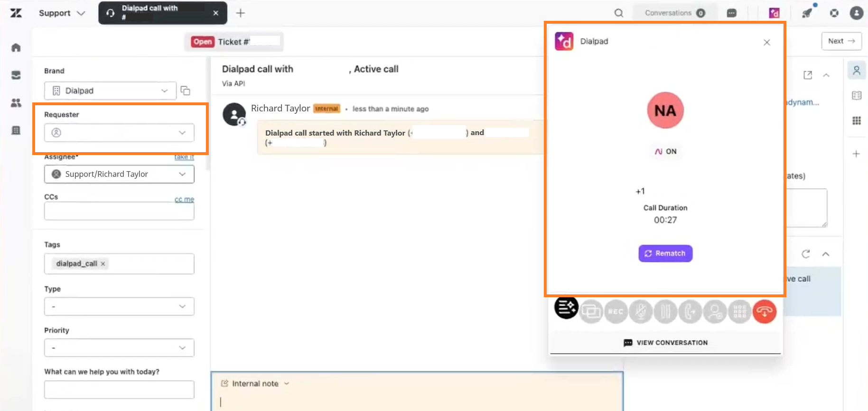Open the knowledge book icon in the right rail
The image size is (868, 411).
[857, 95]
